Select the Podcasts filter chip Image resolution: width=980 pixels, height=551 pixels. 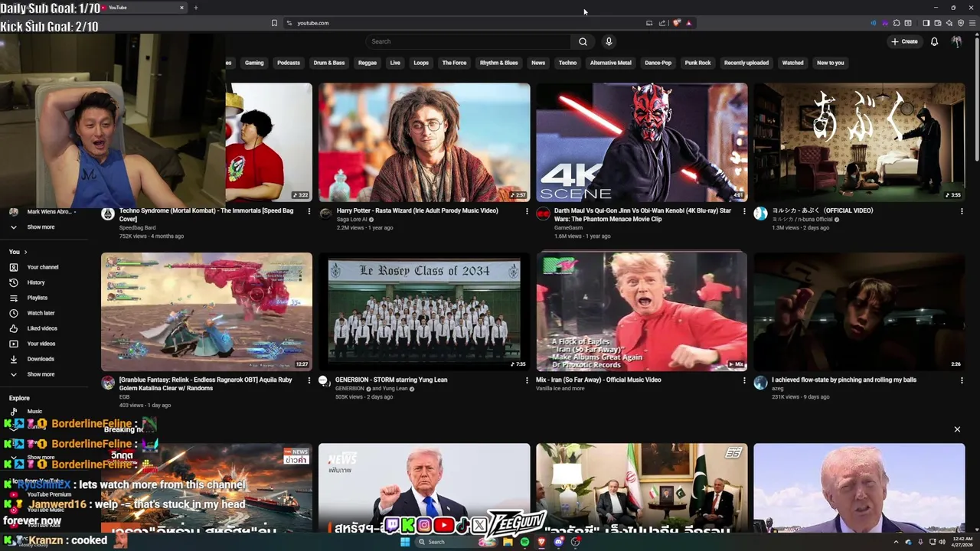pyautogui.click(x=289, y=63)
